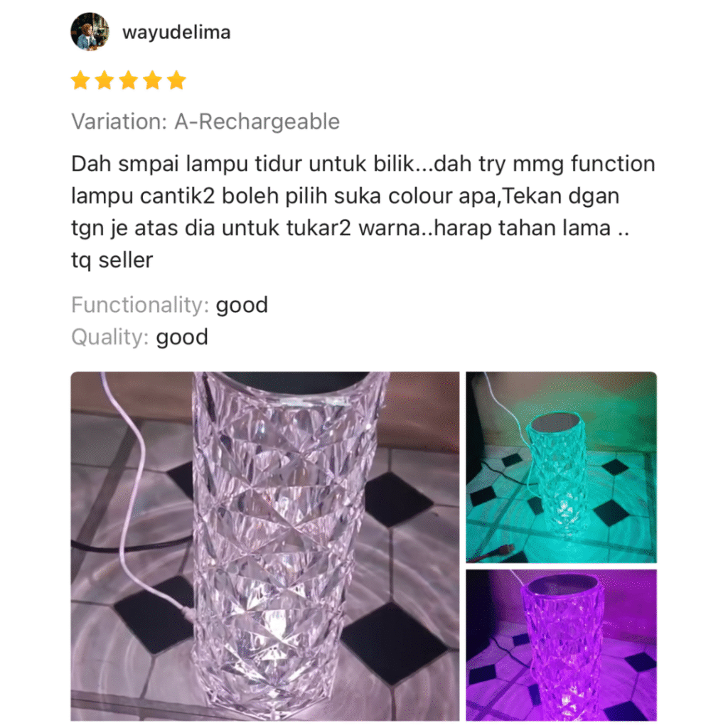728x728 pixels.
Task: Open the teal-lit lamp photo
Action: click(562, 467)
